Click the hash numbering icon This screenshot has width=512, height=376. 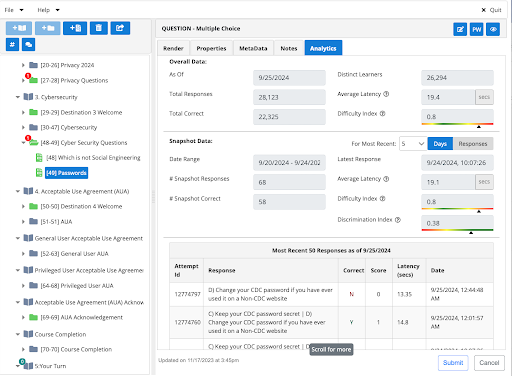pyautogui.click(x=12, y=44)
